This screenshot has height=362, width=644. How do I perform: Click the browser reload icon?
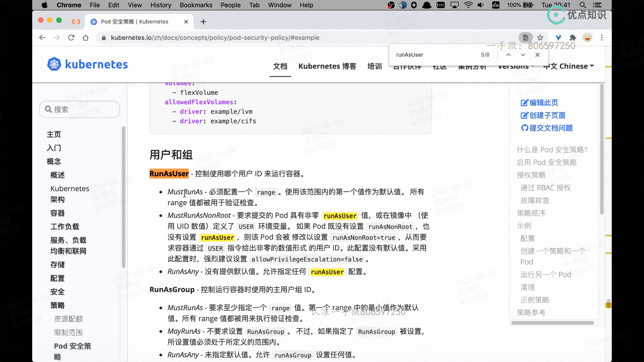(x=71, y=38)
